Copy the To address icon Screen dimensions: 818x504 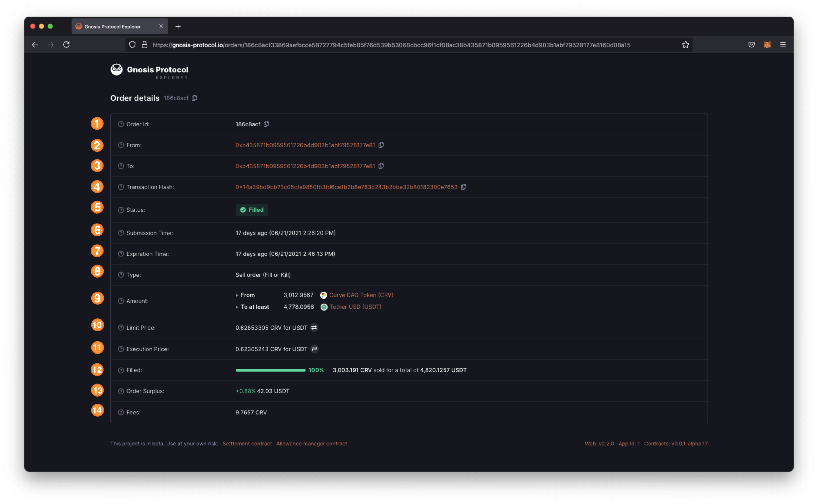[x=381, y=166]
